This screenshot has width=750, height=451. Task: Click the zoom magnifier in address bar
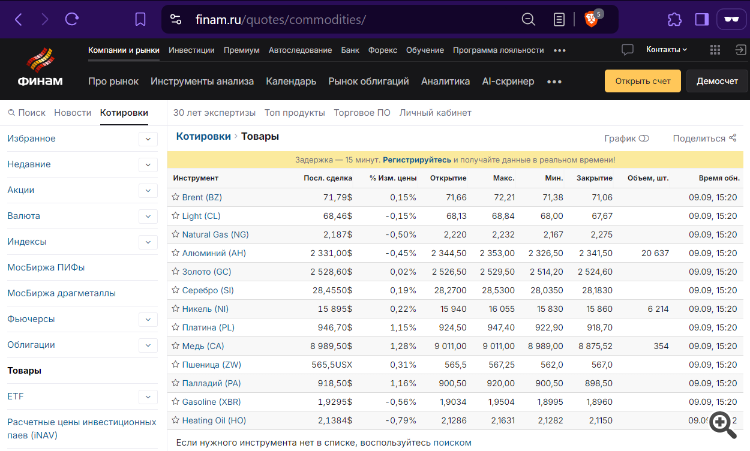pyautogui.click(x=528, y=20)
